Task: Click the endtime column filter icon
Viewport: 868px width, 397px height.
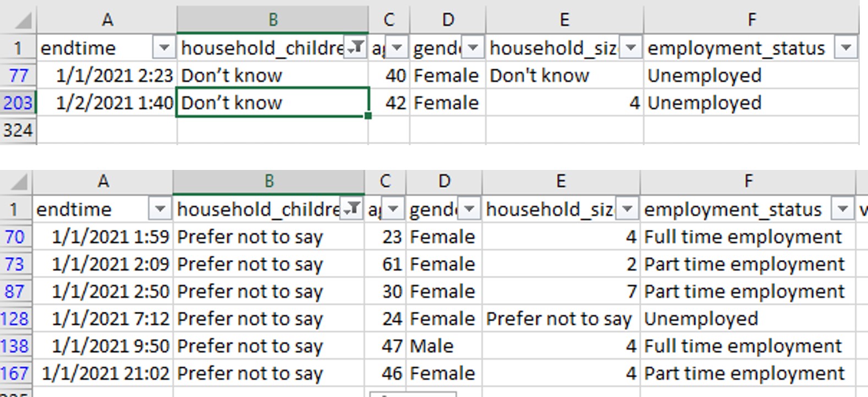Action: [x=163, y=48]
